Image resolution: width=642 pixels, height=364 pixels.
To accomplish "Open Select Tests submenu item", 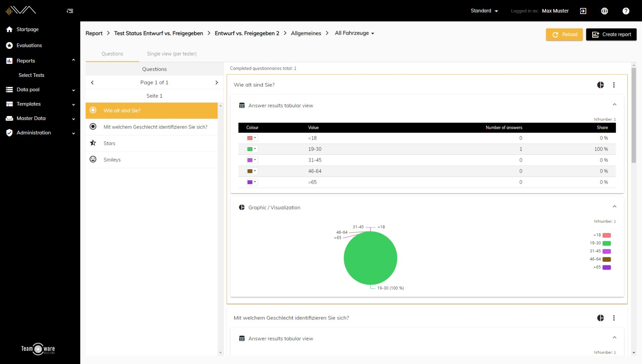I will point(32,75).
